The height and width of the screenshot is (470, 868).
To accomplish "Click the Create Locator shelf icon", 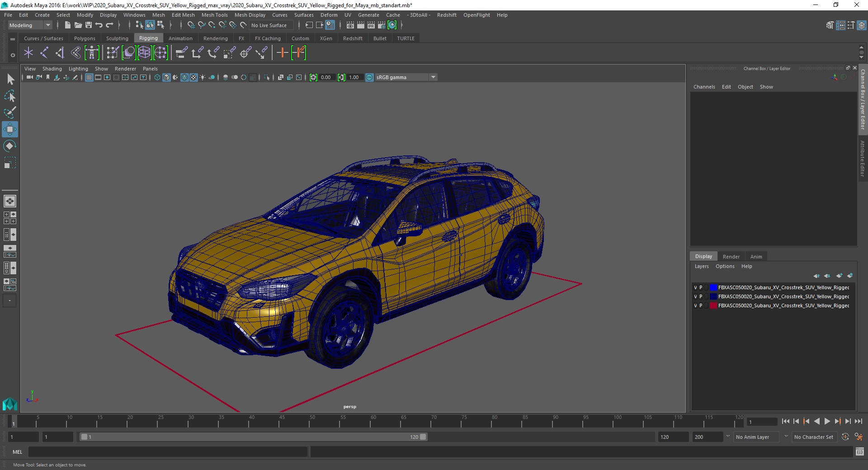I will click(x=28, y=53).
